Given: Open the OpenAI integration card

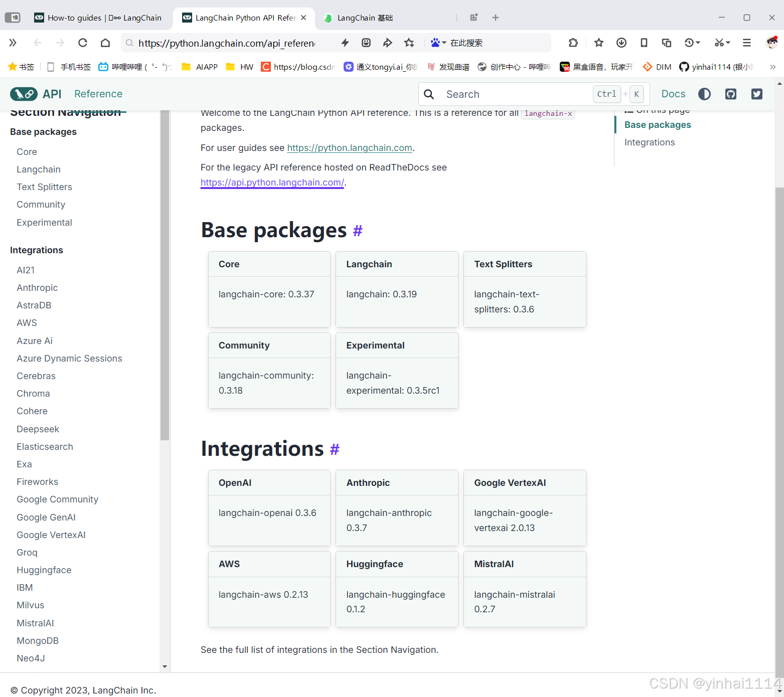Looking at the screenshot, I should pos(269,508).
